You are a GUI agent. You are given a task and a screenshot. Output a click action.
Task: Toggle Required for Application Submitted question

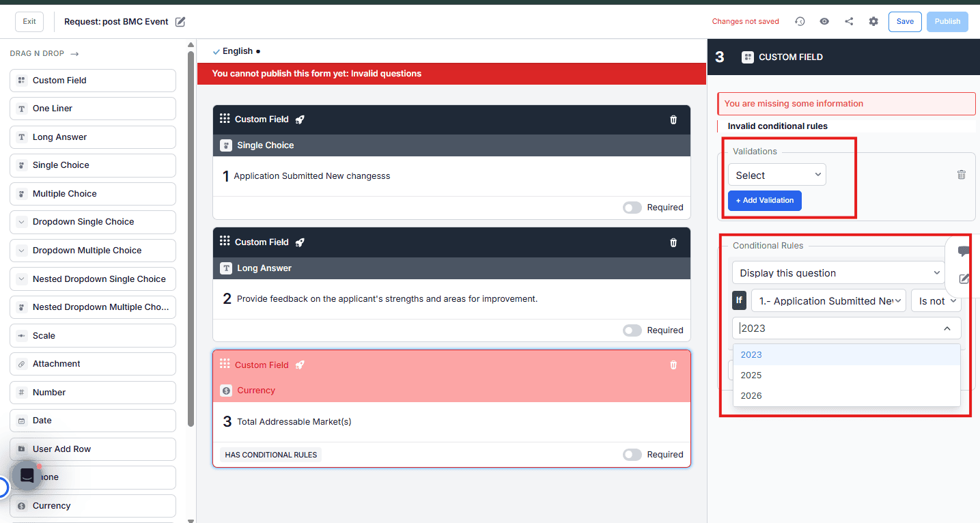(632, 208)
